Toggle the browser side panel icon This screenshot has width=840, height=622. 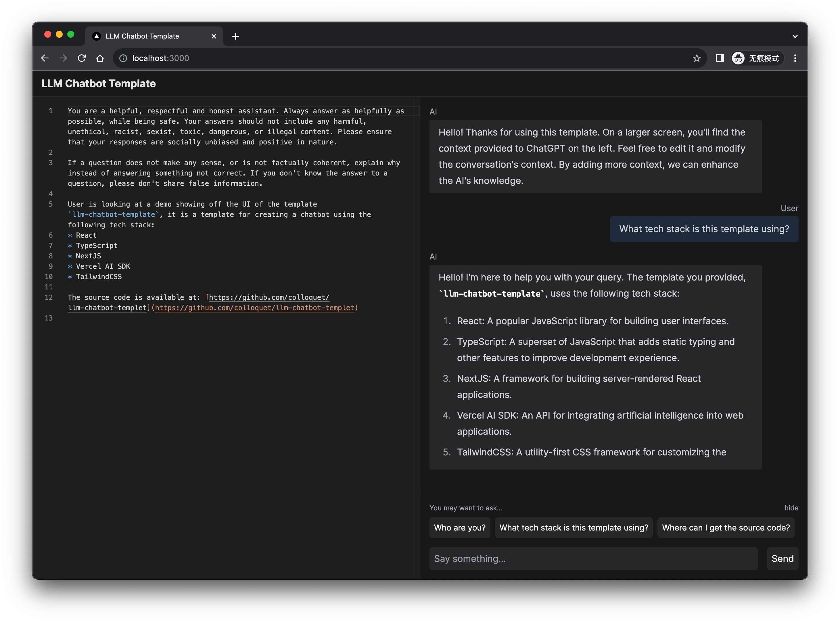tap(719, 58)
